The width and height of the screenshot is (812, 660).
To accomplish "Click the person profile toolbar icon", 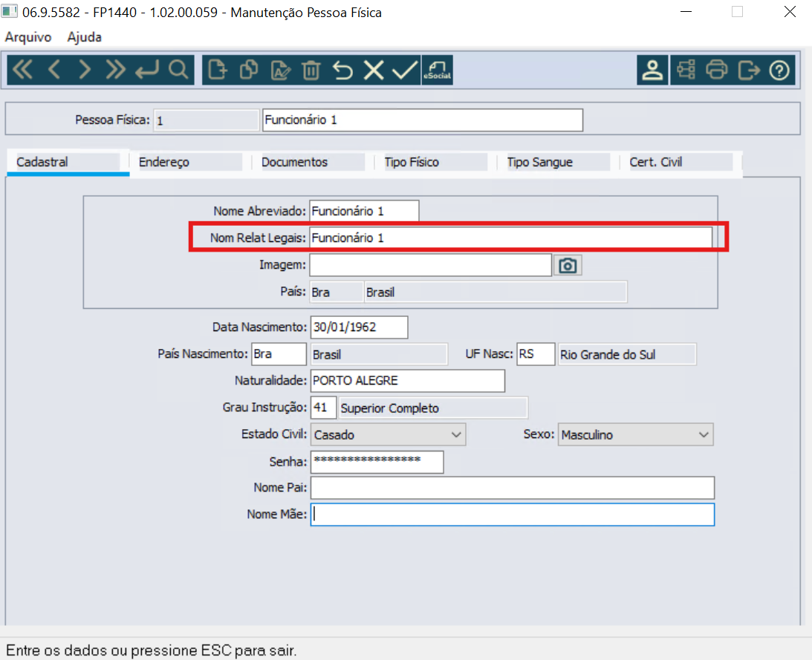I will pyautogui.click(x=652, y=70).
